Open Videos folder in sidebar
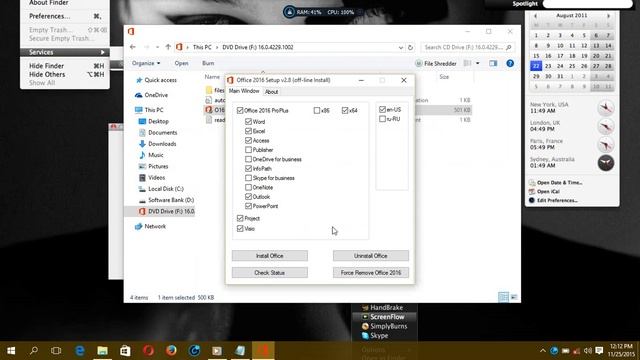Viewport: 640px width, 360px height. (152, 178)
